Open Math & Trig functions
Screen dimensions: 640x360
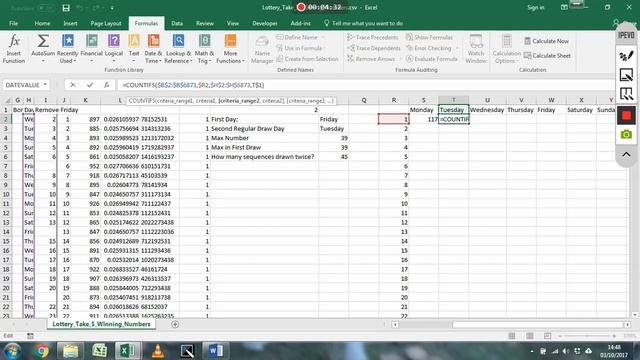tap(204, 49)
